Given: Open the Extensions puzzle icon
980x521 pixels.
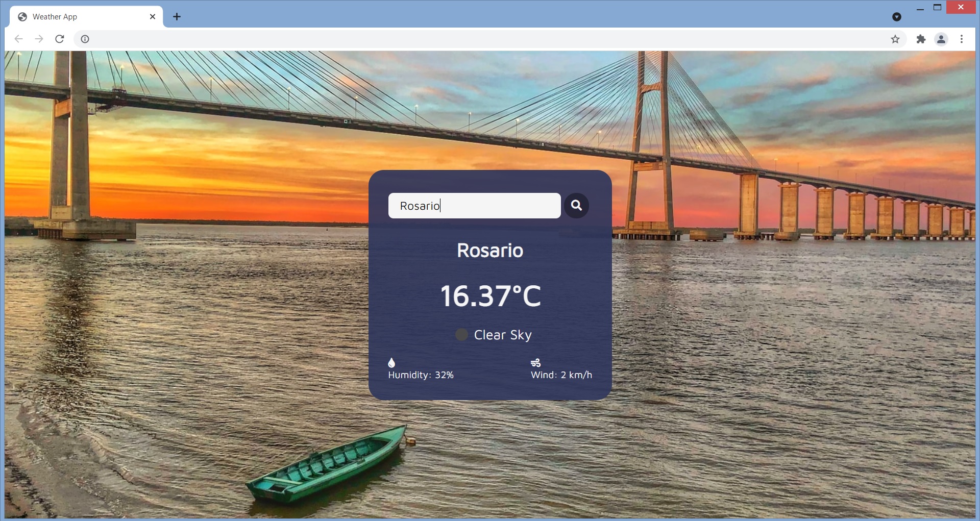Looking at the screenshot, I should 921,39.
